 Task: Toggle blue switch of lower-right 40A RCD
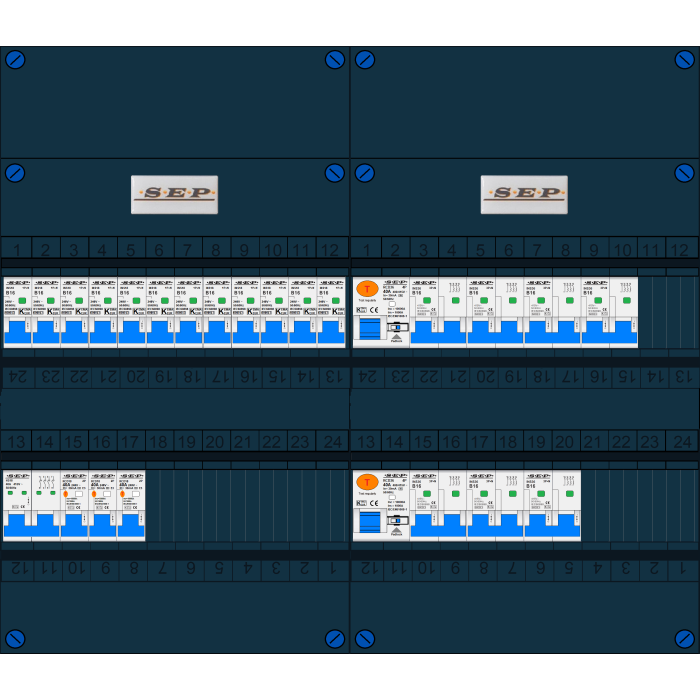[369, 522]
